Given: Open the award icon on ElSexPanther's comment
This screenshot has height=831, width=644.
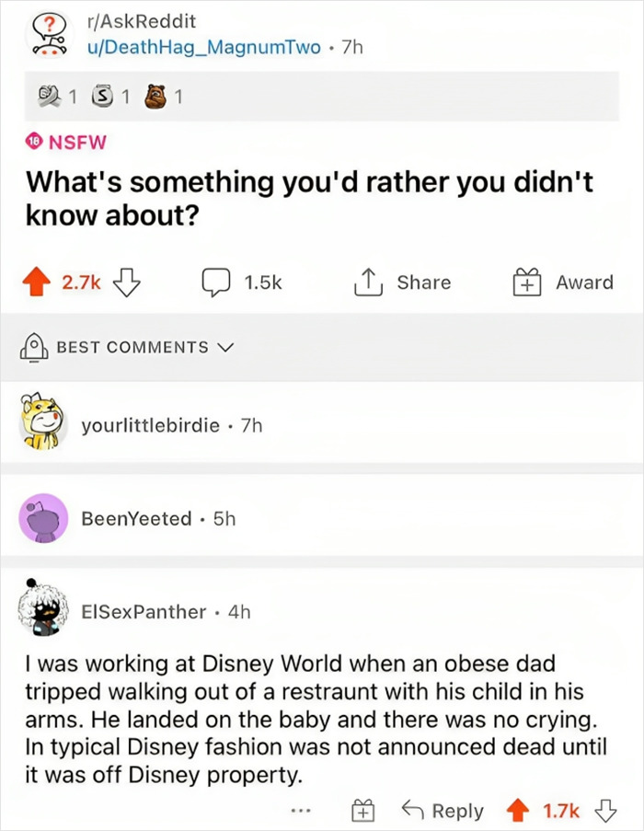Looking at the screenshot, I should (x=362, y=810).
